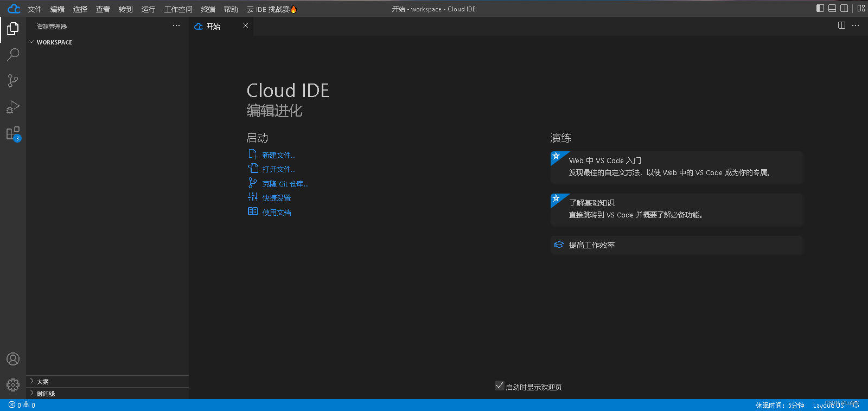The image size is (868, 411).
Task: Click the 资源管理器 panel title
Action: tap(52, 27)
